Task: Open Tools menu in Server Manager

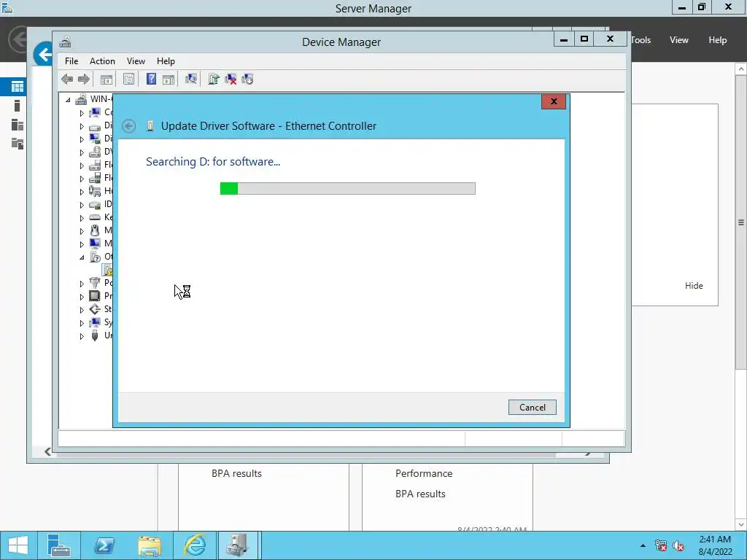Action: click(640, 40)
